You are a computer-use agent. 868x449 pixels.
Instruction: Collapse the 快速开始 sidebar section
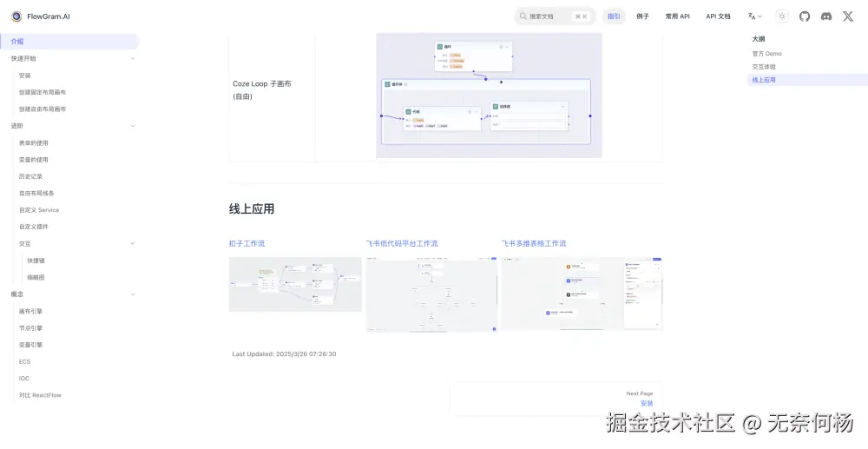click(132, 59)
